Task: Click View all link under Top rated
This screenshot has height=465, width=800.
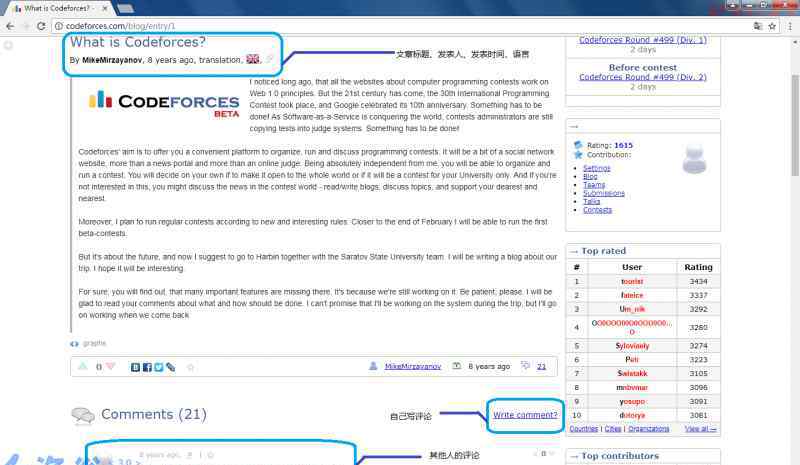Action: point(700,429)
